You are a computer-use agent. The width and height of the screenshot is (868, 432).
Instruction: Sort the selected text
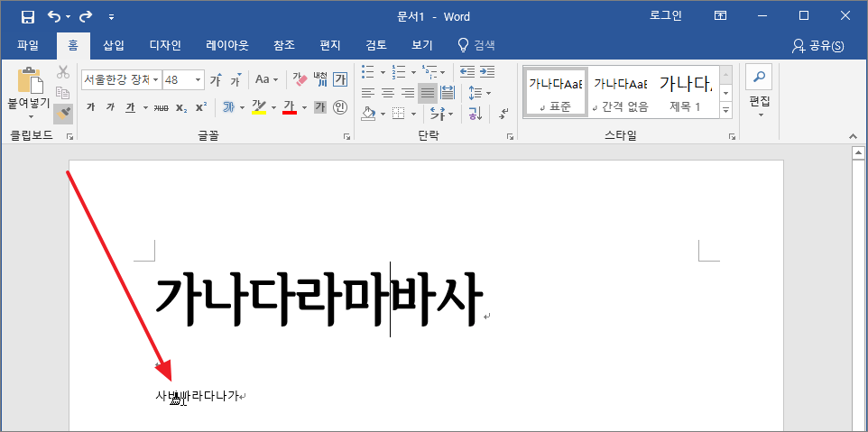tap(475, 114)
